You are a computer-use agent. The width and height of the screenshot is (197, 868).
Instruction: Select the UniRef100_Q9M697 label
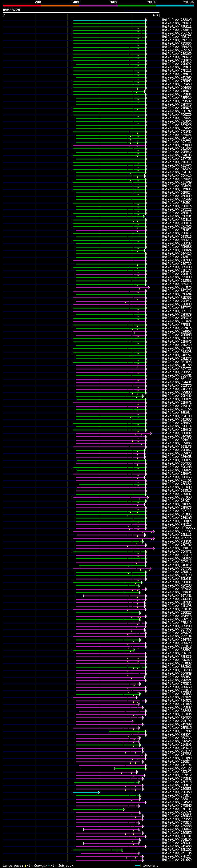pos(177,64)
